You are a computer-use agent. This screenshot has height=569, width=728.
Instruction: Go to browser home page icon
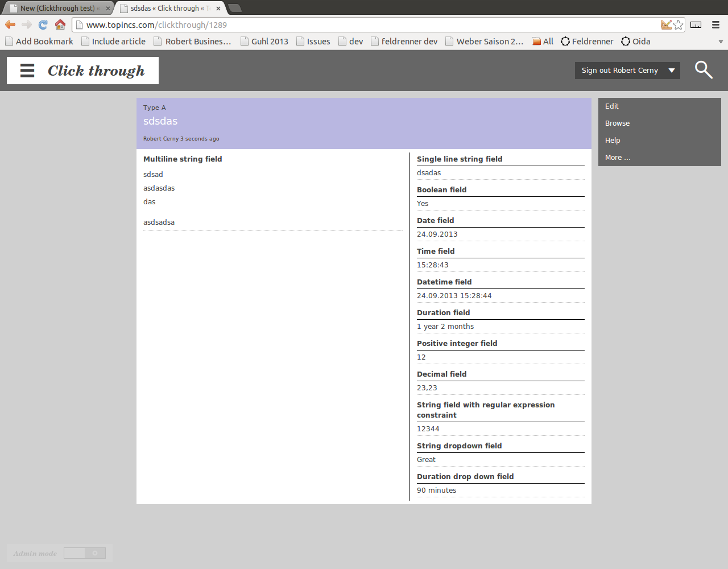60,24
